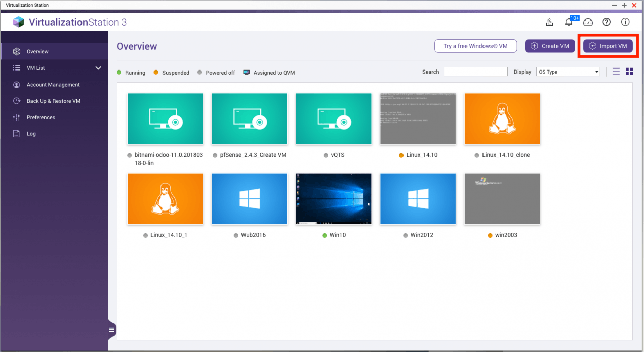
Task: Collapse the sidebar with the handle
Action: point(111,330)
